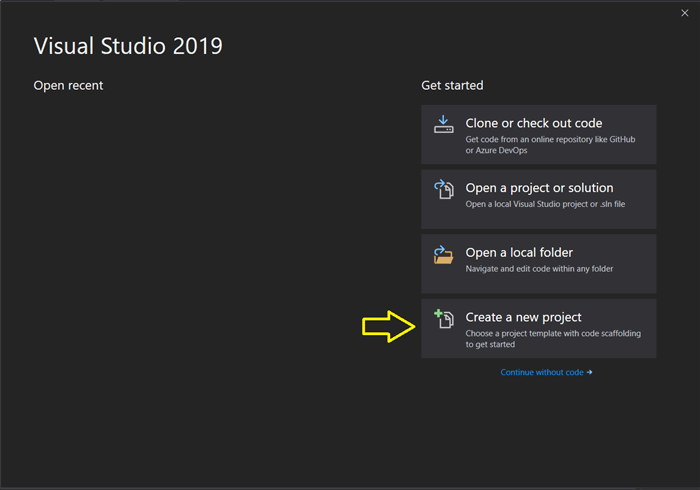Click the 'Visual Studio 2019' title
The image size is (700, 490).
click(128, 46)
